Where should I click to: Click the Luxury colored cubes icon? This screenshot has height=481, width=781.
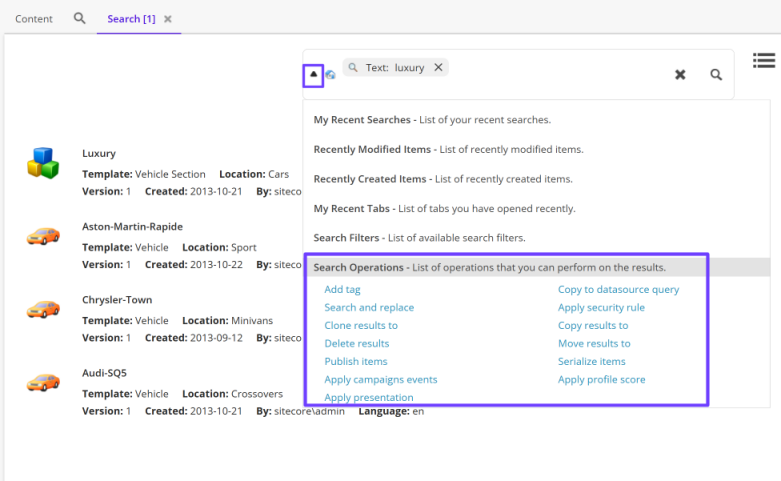43,163
